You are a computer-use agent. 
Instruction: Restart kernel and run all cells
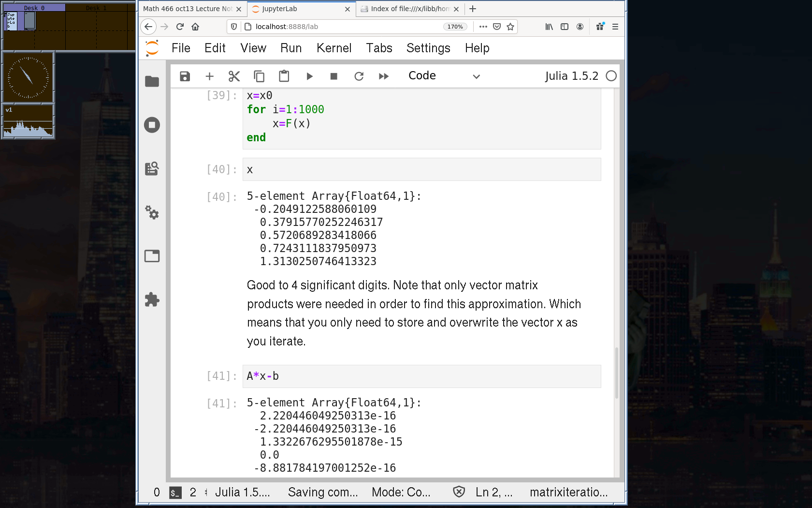[x=384, y=76]
